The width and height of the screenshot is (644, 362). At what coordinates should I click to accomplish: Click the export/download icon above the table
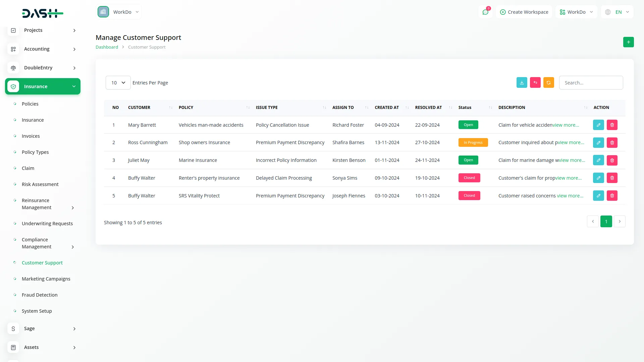tap(522, 82)
